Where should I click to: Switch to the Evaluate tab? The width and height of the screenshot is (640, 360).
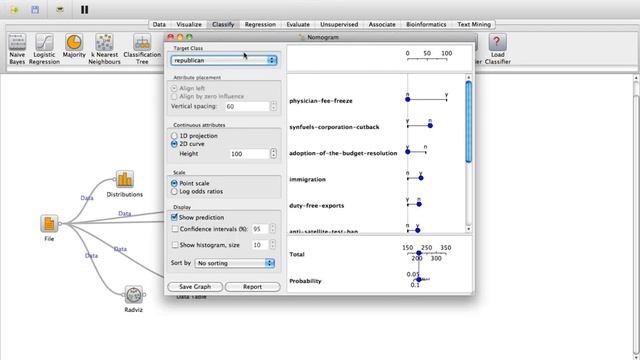pos(298,24)
